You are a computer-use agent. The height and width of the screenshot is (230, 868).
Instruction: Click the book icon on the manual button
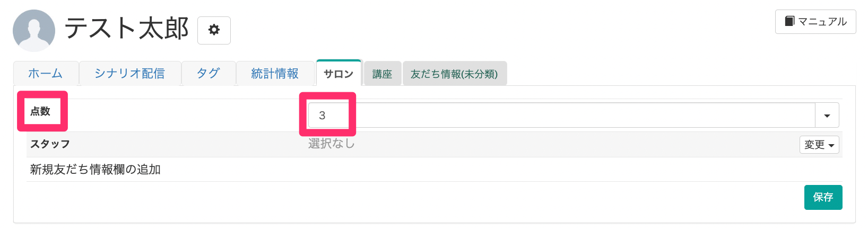pos(789,21)
